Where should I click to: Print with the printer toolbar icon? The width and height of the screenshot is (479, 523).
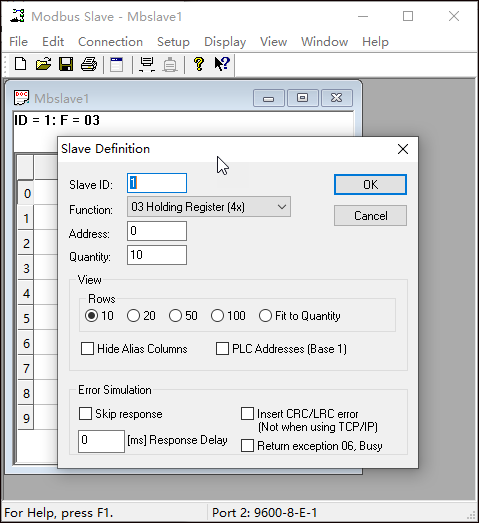tap(89, 64)
